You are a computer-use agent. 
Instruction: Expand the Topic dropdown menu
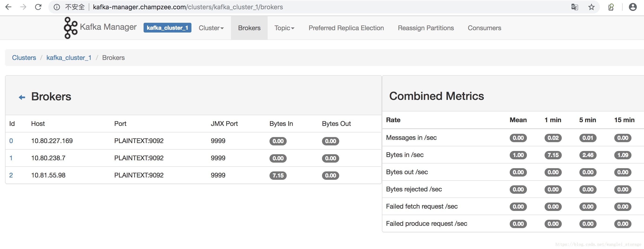284,28
